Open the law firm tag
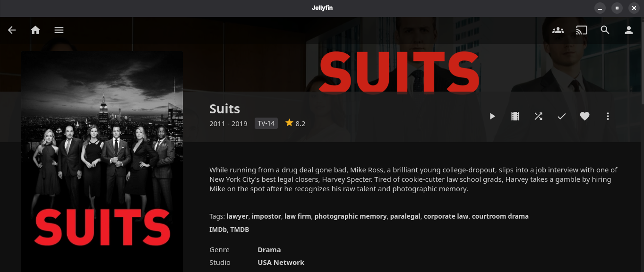 pos(298,216)
